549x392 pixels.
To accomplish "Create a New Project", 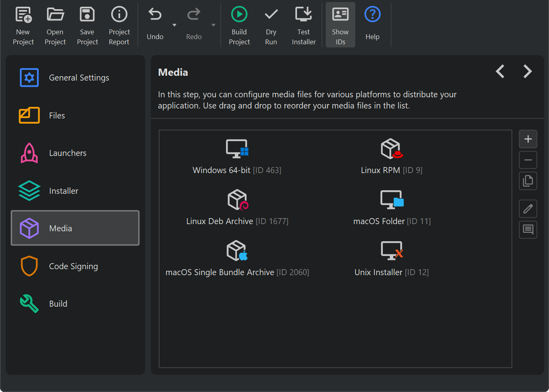I will (x=23, y=25).
